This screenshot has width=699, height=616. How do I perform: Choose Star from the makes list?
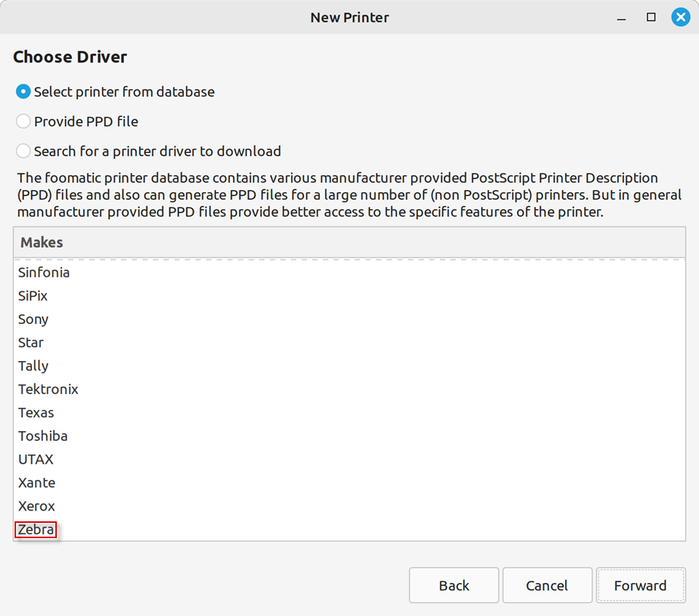pos(31,342)
